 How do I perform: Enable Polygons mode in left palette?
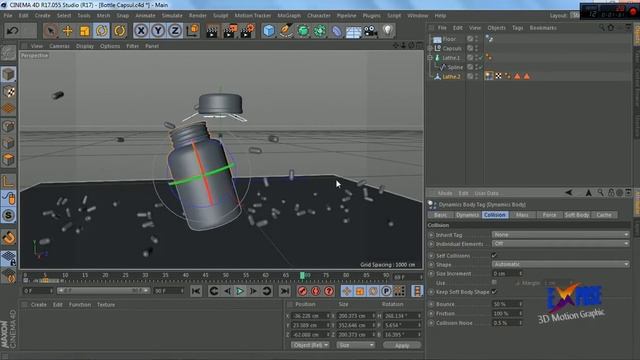tap(9, 160)
